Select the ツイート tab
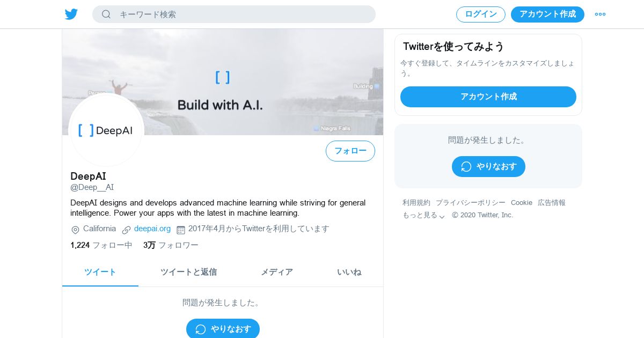Image resolution: width=644 pixels, height=338 pixels. pyautogui.click(x=100, y=272)
